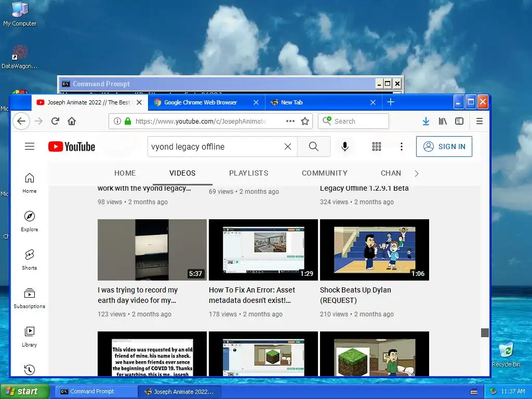The width and height of the screenshot is (532, 399).
Task: Select the Joseph Animate 2022 browser tab
Action: click(89, 102)
